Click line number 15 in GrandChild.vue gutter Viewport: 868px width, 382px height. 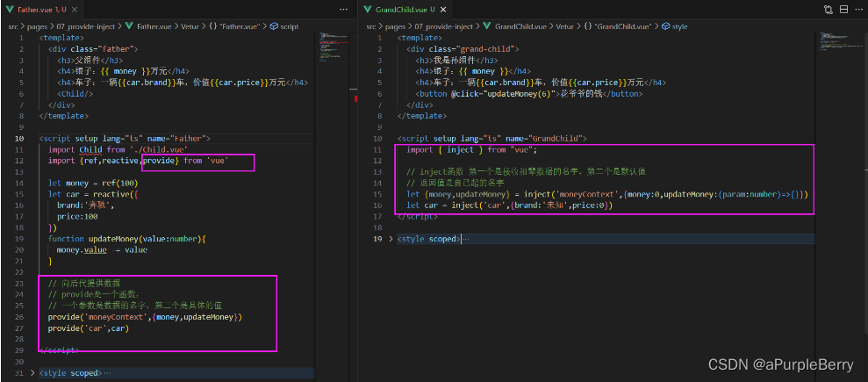pyautogui.click(x=378, y=194)
